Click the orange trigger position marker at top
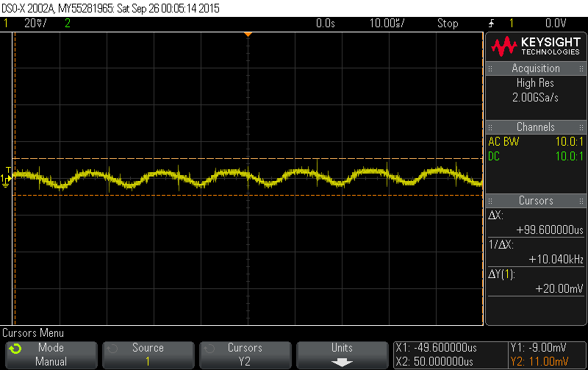The height and width of the screenshot is (370, 588). (248, 35)
